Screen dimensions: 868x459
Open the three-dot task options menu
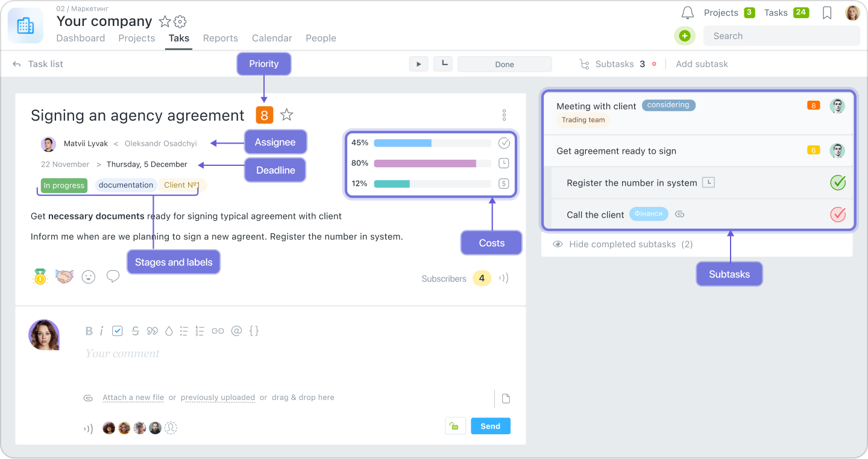[504, 115]
